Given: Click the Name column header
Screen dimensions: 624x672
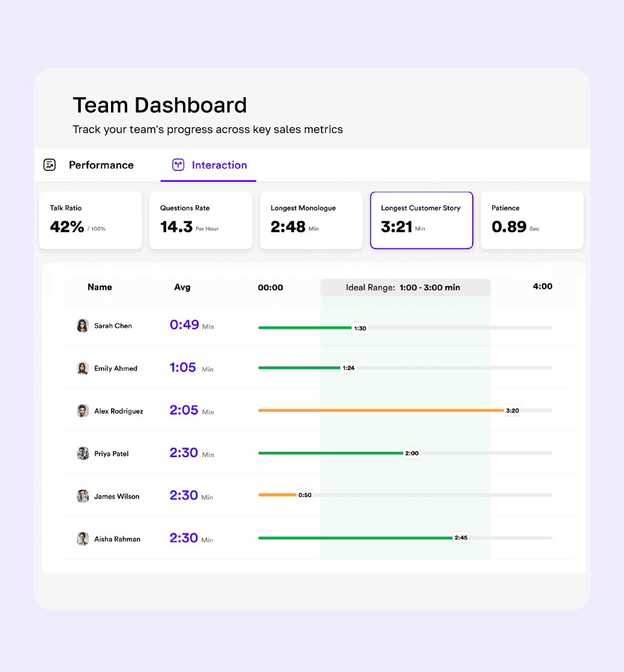Looking at the screenshot, I should click(x=100, y=287).
